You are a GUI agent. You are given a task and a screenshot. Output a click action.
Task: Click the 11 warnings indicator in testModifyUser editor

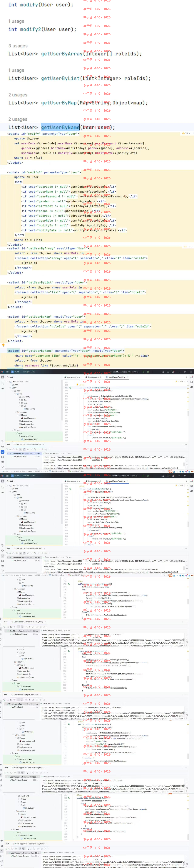(x=177, y=381)
